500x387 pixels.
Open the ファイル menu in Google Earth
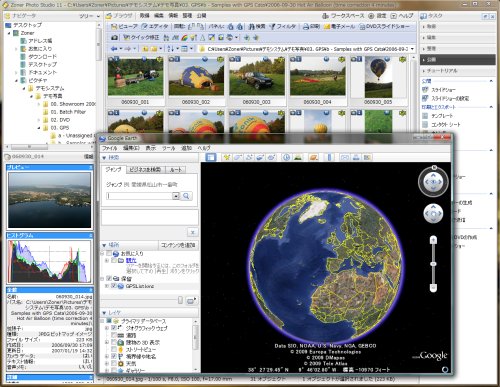pos(110,148)
